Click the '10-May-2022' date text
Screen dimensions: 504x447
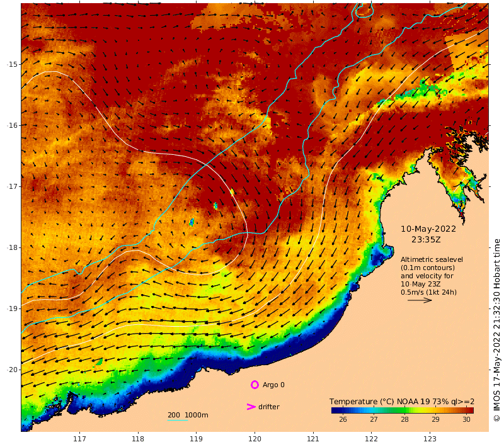pos(428,229)
